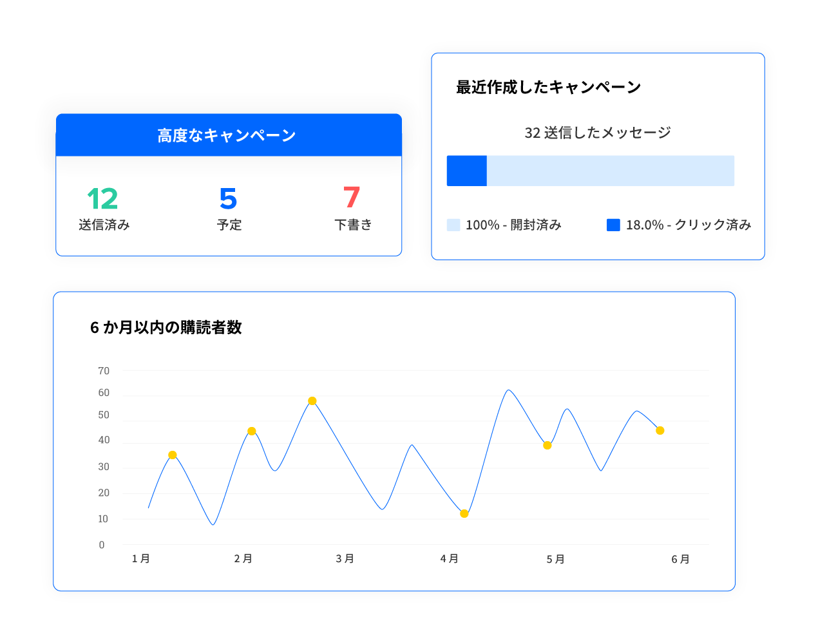
Task: Click the yellow data point above 5月
Action: [x=547, y=446]
